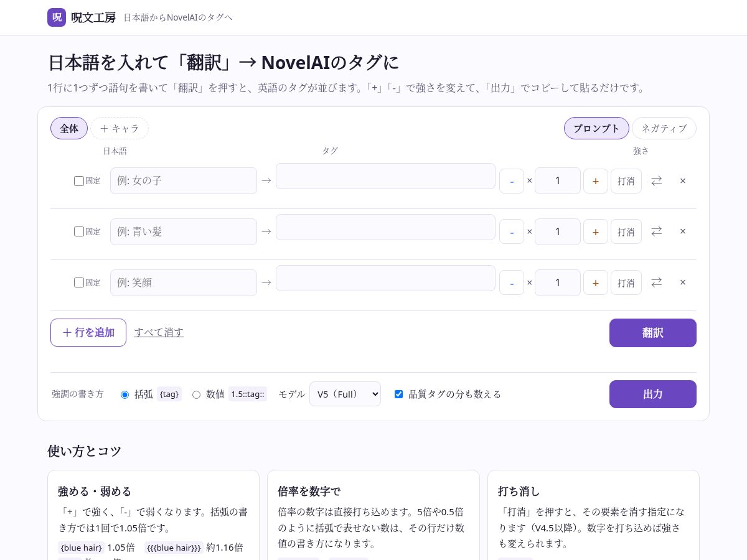Add a character with ＋キャラ tab
This screenshot has width=747, height=560.
point(120,128)
